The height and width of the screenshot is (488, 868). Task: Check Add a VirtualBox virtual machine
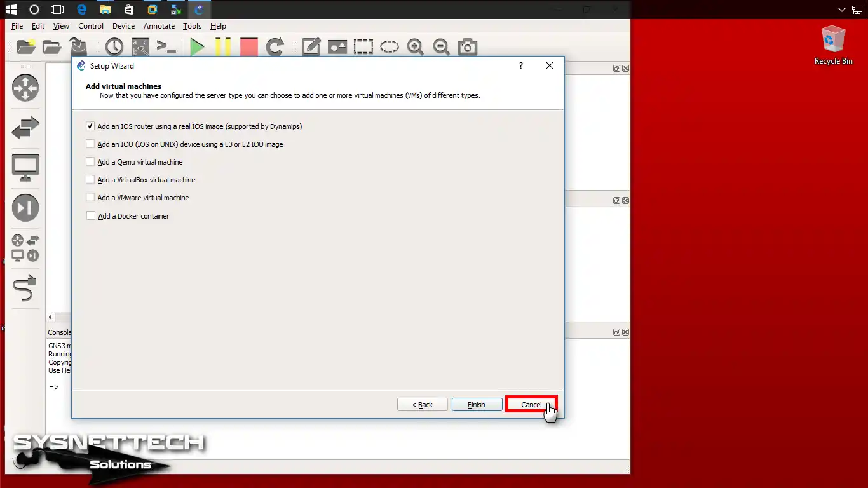[90, 180]
